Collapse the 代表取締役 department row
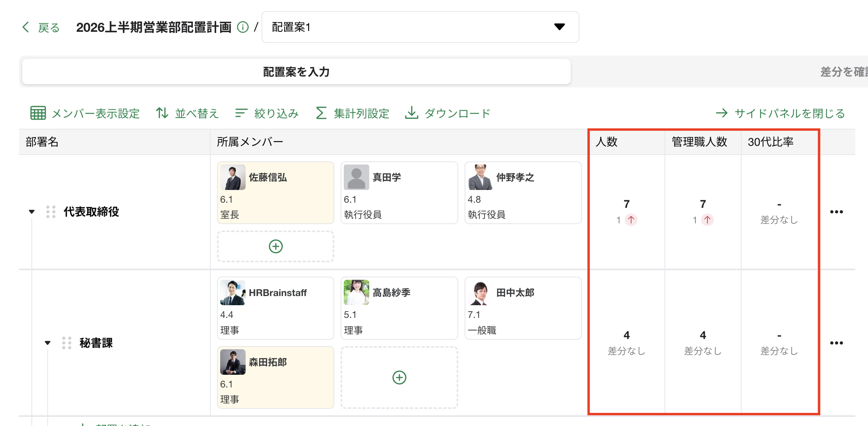Image resolution: width=868 pixels, height=426 pixels. [x=32, y=212]
